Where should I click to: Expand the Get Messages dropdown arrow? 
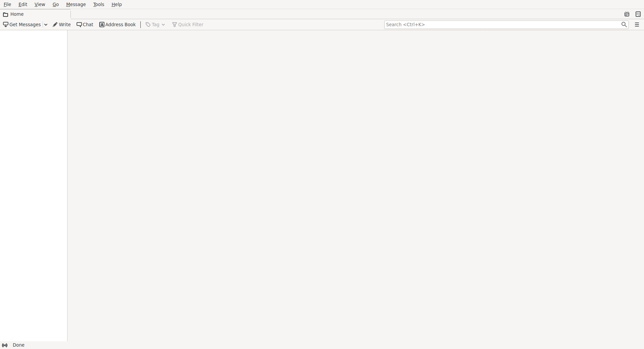click(46, 25)
